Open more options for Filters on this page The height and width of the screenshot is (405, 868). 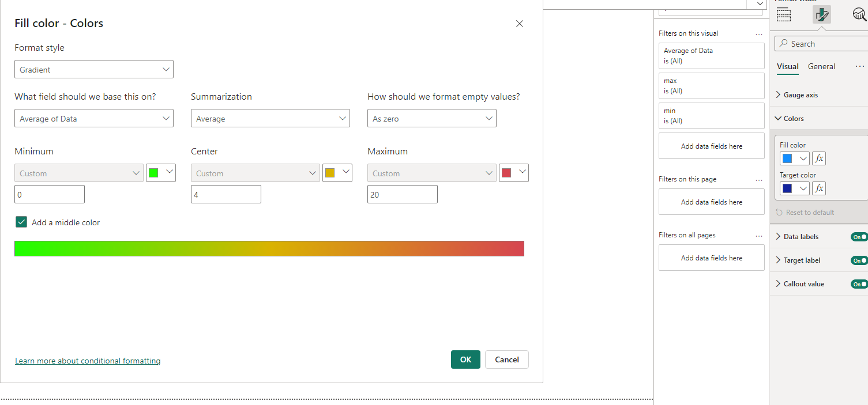pyautogui.click(x=759, y=180)
